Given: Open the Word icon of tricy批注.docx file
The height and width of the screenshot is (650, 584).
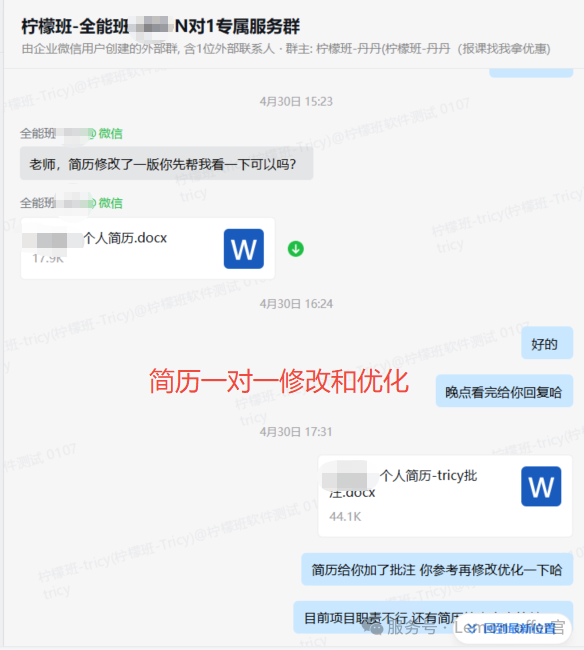Looking at the screenshot, I should pyautogui.click(x=541, y=486).
